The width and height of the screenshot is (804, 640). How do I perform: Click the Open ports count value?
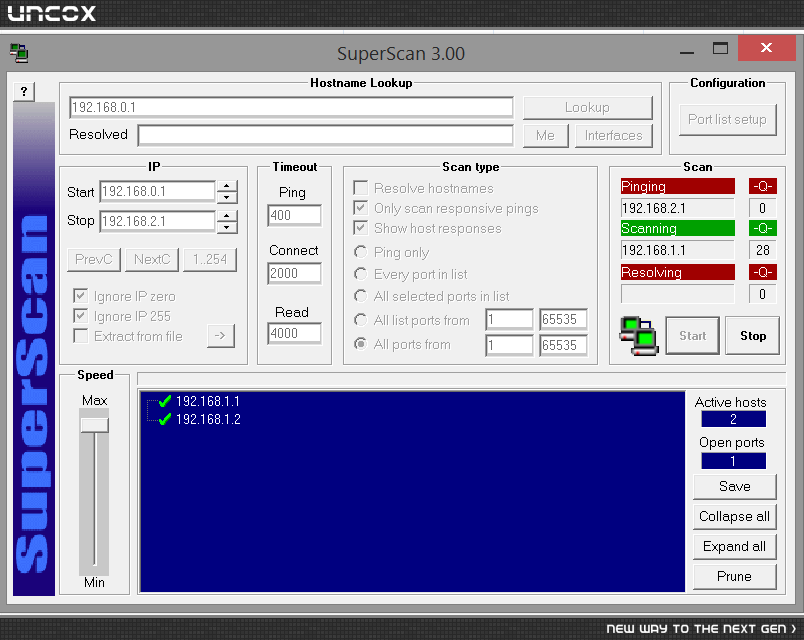click(734, 461)
